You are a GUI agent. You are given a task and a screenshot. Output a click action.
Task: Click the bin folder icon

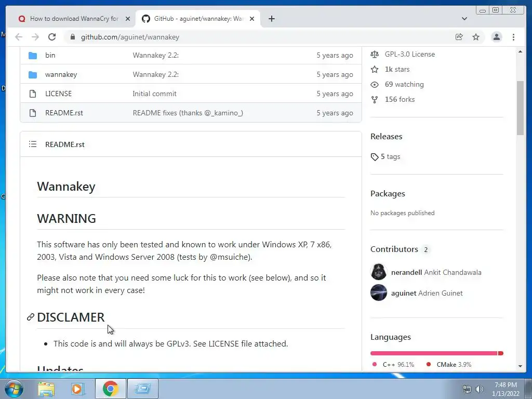click(33, 55)
